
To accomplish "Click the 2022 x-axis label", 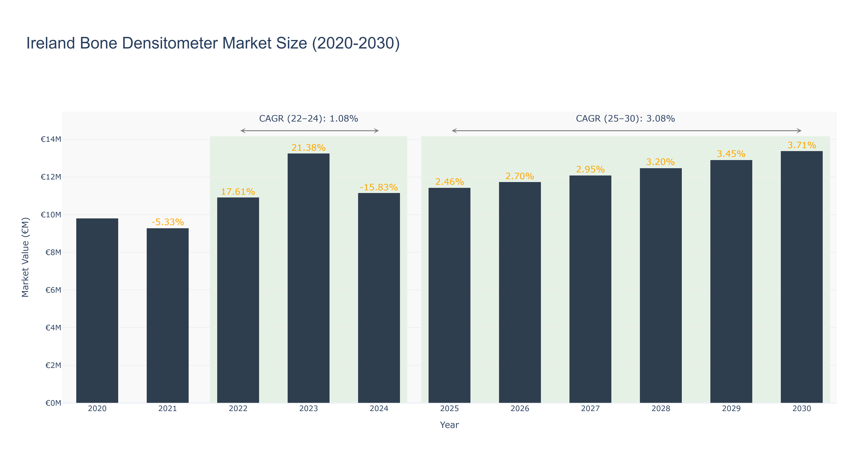I will pos(238,409).
